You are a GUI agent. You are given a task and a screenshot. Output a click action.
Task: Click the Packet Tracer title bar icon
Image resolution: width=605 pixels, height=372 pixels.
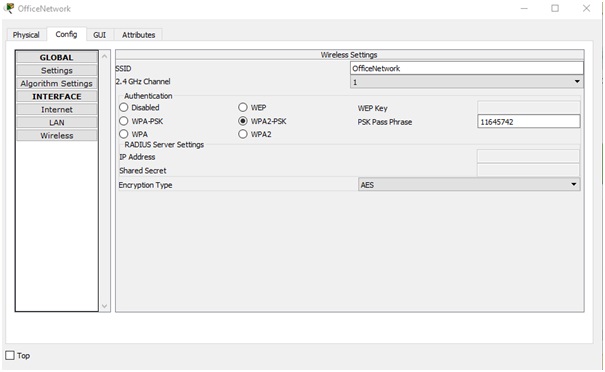click(x=8, y=8)
